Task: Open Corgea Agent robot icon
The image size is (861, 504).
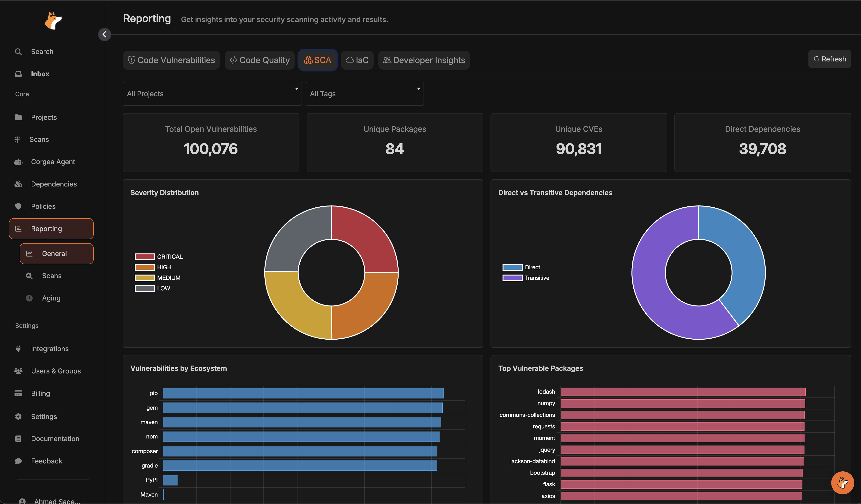Action: pos(18,162)
